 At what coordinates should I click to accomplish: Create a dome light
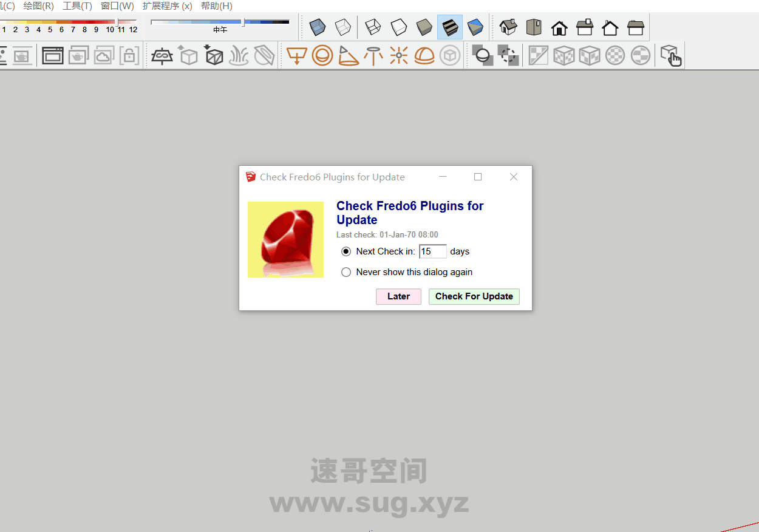click(x=424, y=56)
